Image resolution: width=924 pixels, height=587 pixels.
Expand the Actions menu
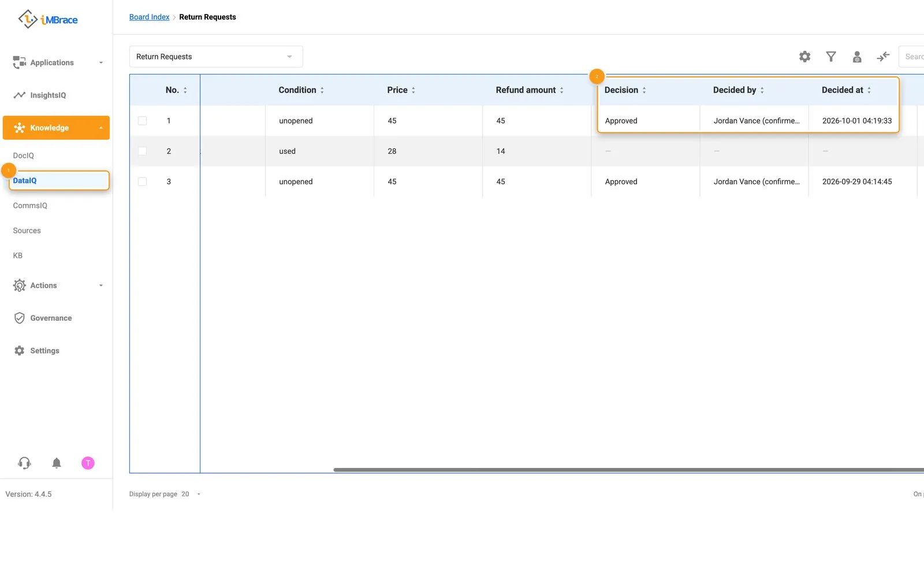click(56, 285)
